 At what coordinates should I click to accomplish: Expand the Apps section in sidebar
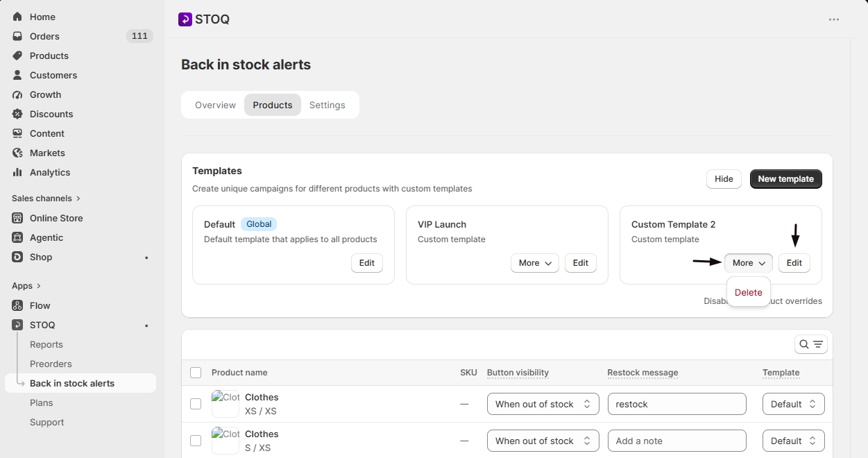(x=26, y=286)
